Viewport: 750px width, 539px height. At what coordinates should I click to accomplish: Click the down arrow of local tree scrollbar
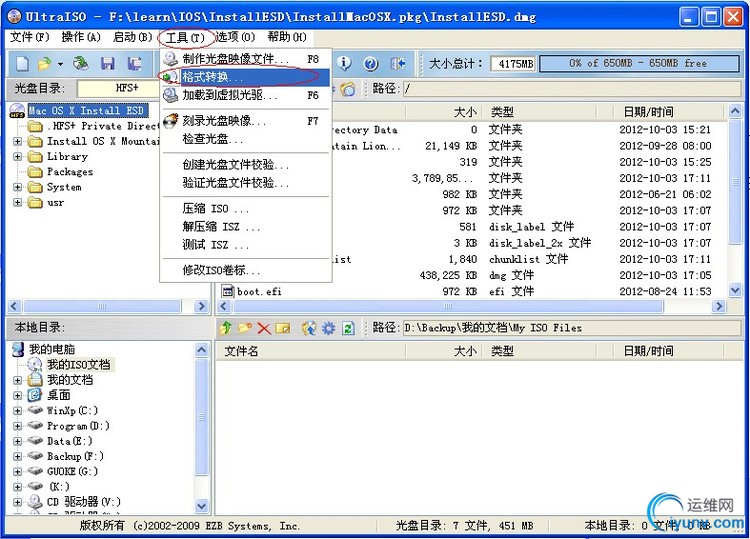click(202, 506)
